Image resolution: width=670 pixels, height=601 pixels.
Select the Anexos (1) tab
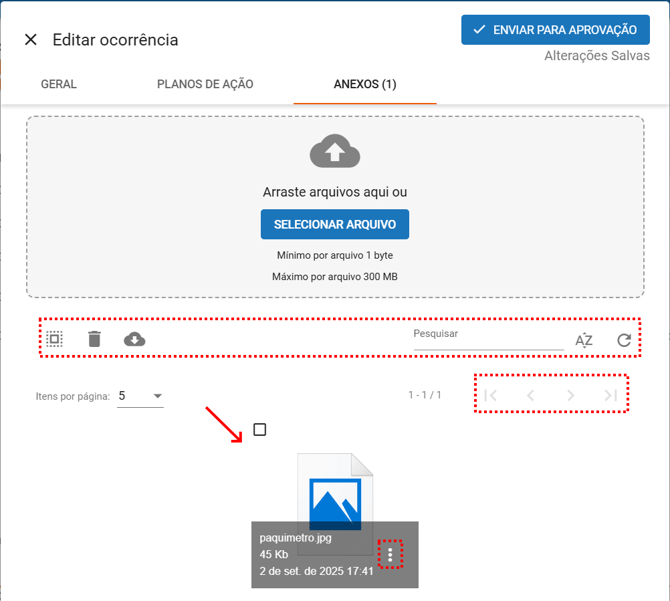point(365,84)
